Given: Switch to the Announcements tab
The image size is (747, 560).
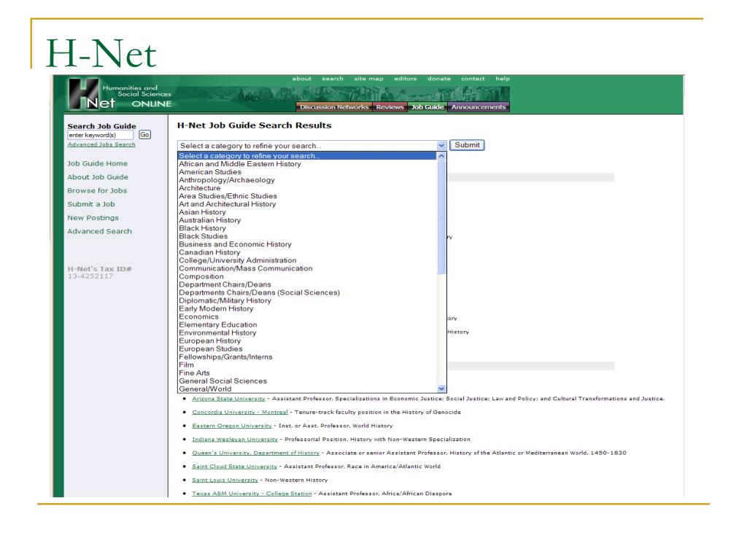Looking at the screenshot, I should [479, 107].
